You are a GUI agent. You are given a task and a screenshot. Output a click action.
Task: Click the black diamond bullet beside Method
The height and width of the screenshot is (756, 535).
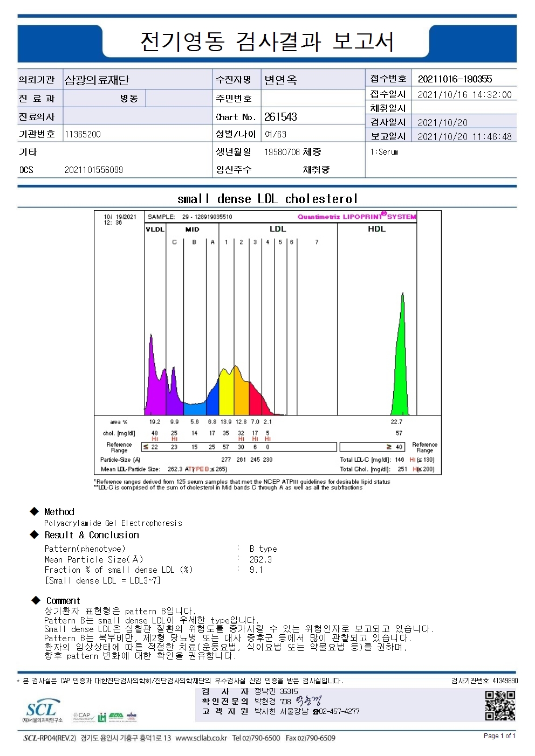click(35, 511)
